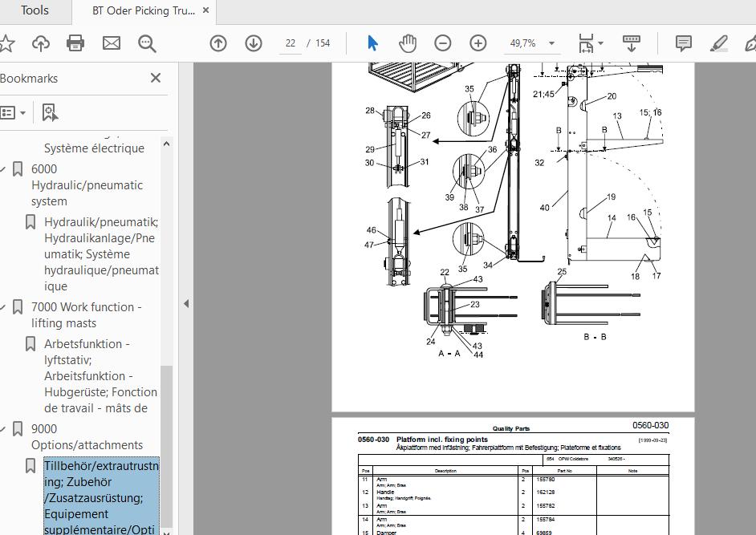Close the Bookmarks panel
Image resolution: width=756 pixels, height=535 pixels.
click(x=156, y=78)
